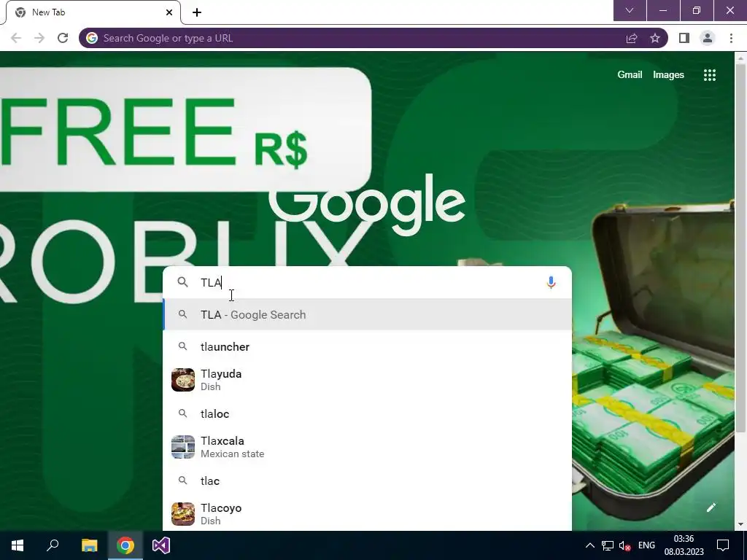Open network status tray icon

[x=608, y=545]
